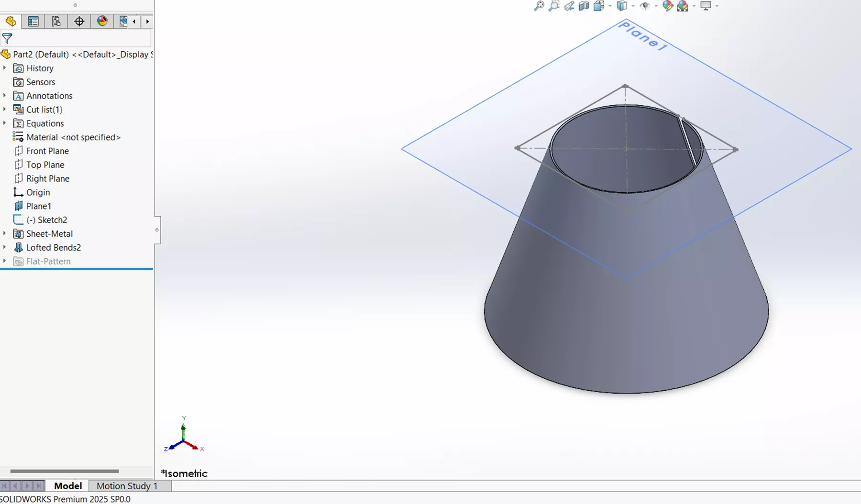Click the Section View icon
Screen dimensions: 861x504
[584, 6]
